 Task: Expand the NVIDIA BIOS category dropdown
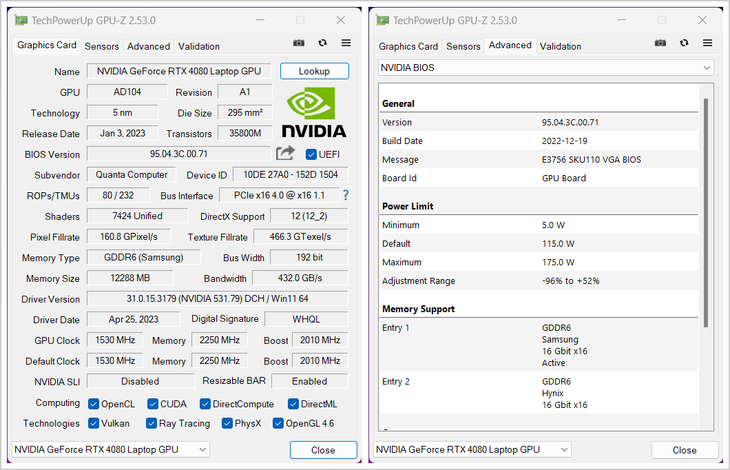(x=546, y=68)
